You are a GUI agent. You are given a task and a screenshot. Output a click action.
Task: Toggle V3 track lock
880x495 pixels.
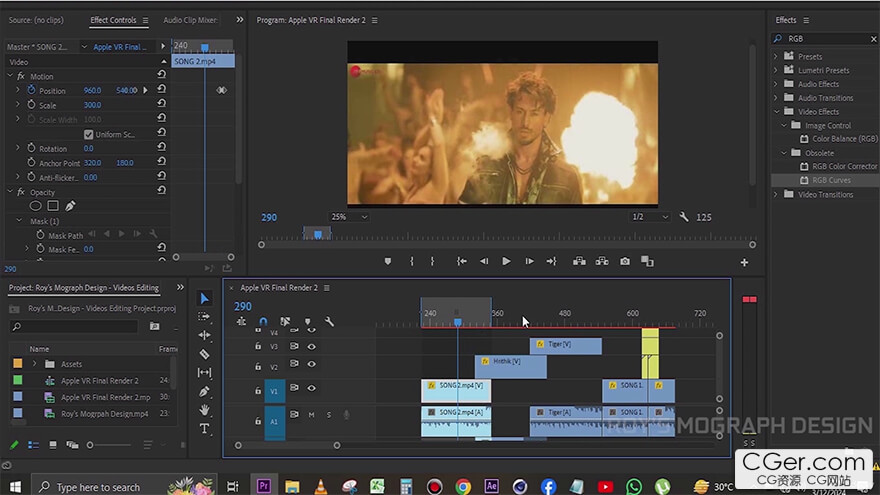[x=258, y=346]
